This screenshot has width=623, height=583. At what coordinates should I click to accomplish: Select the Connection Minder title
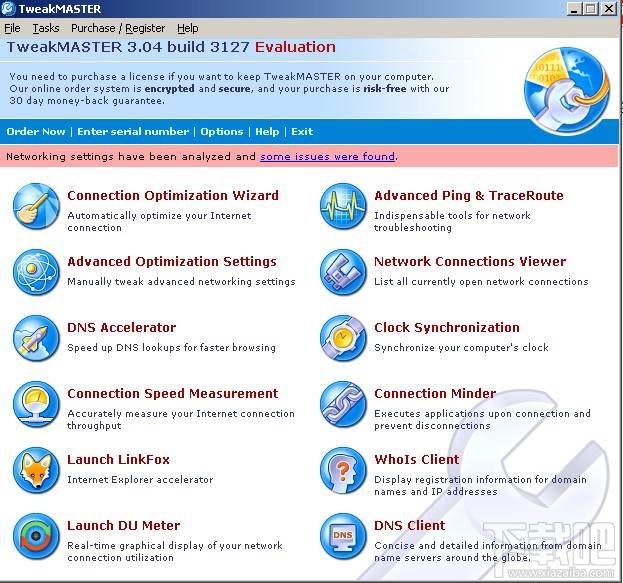[435, 393]
